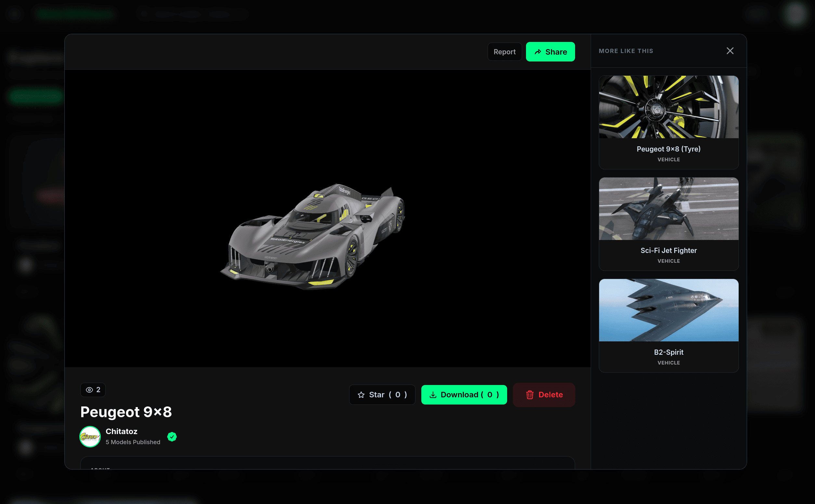Open Peugeot 9×8 (Tyre) thumbnail
The height and width of the screenshot is (504, 815).
668,107
